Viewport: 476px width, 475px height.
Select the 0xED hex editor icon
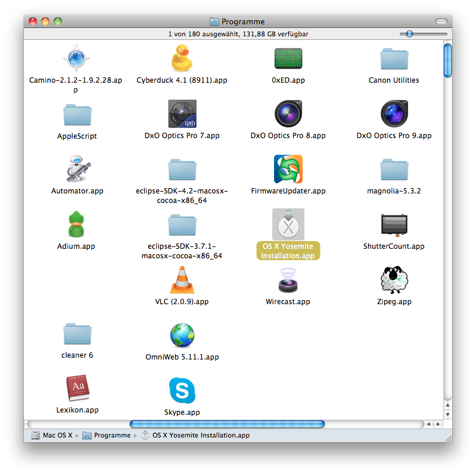coord(288,58)
